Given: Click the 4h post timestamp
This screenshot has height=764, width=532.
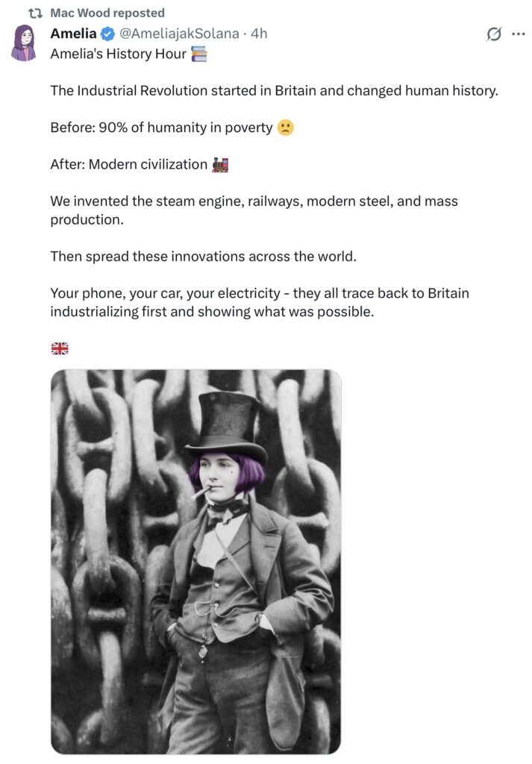Looking at the screenshot, I should click(x=259, y=34).
